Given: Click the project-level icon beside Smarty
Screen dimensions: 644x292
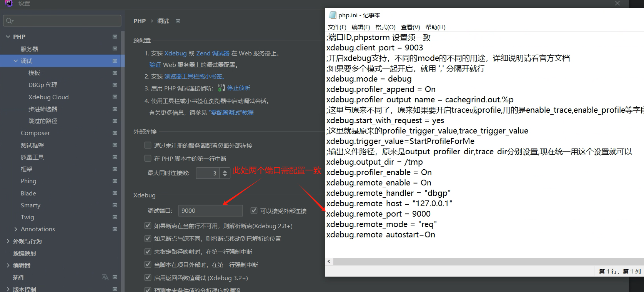Looking at the screenshot, I should tap(115, 205).
